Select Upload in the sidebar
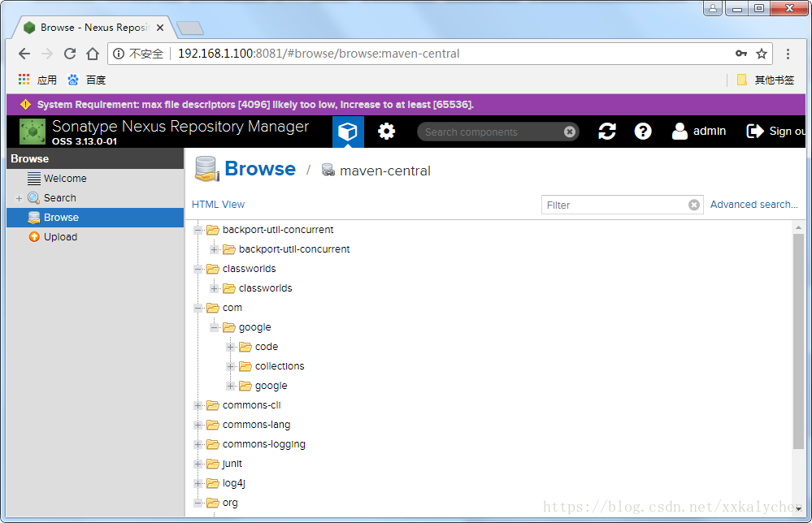Screen dimensions: 812x523 point(95,237)
